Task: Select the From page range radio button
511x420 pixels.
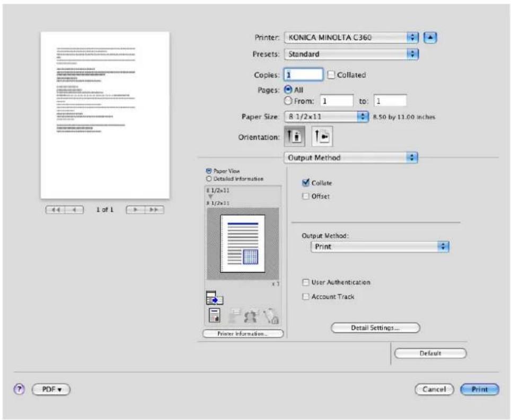Action: [x=288, y=101]
